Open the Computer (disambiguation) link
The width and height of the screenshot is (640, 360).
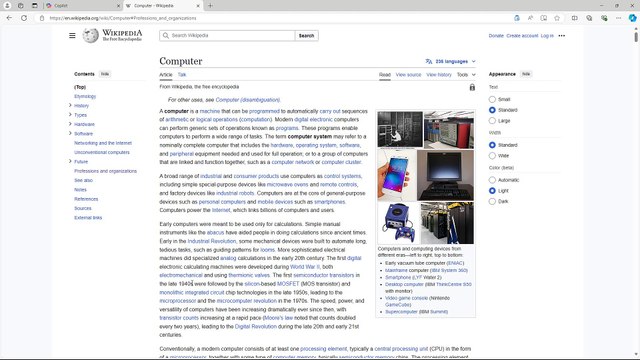tap(248, 100)
